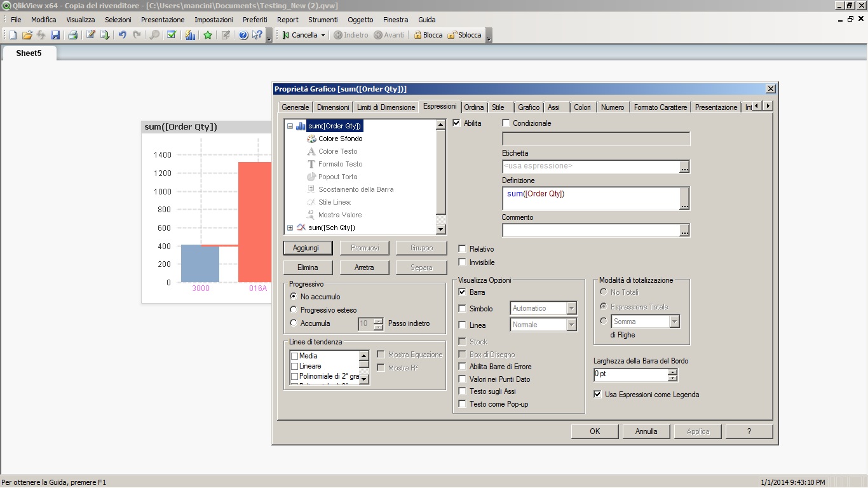Open a file with the folder icon

tap(27, 35)
